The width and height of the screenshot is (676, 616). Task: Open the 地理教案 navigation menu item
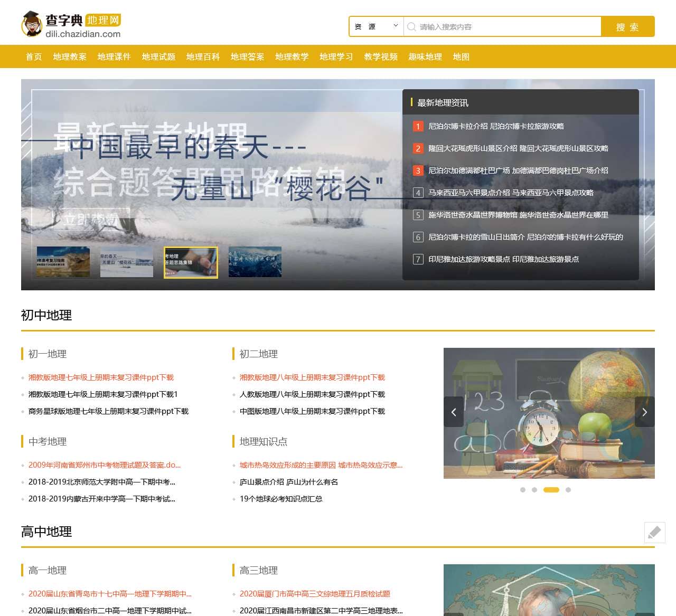point(70,56)
